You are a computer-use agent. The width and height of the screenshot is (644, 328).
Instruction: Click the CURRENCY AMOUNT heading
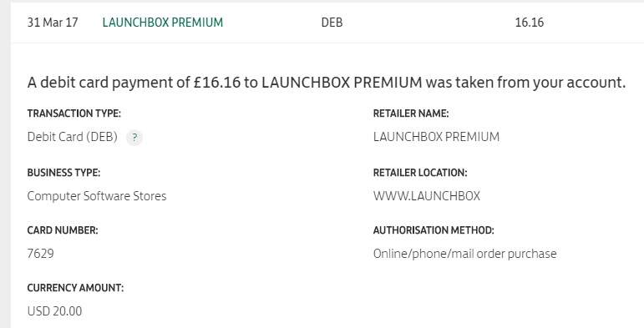pyautogui.click(x=75, y=288)
